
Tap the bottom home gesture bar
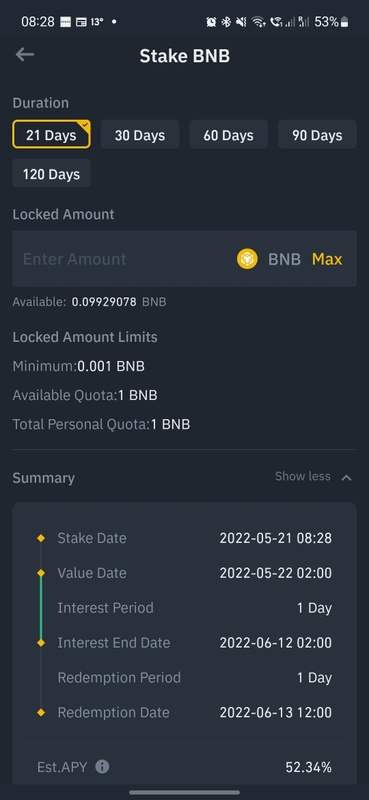[184, 792]
